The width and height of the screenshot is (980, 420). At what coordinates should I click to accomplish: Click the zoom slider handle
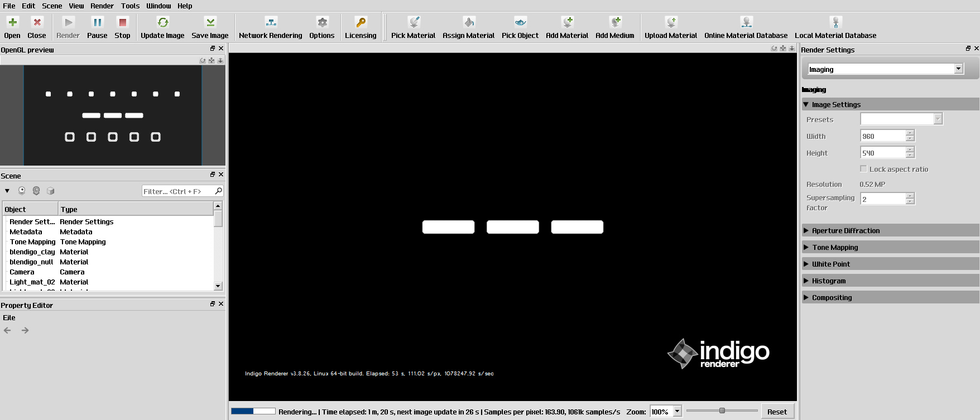pyautogui.click(x=722, y=411)
